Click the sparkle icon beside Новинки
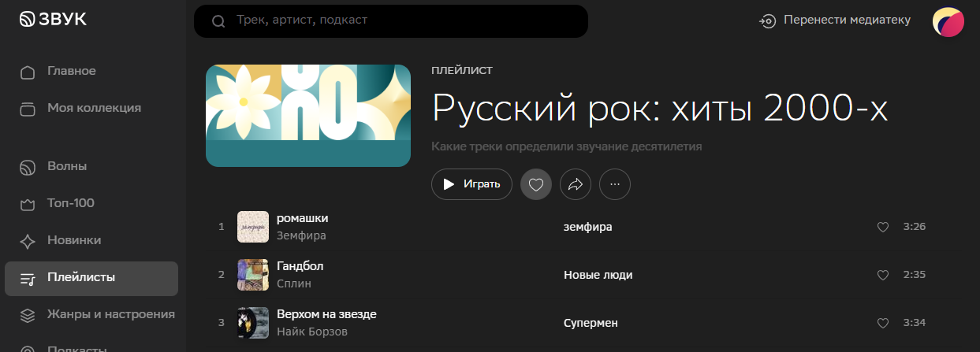The width and height of the screenshot is (980, 352). point(28,241)
